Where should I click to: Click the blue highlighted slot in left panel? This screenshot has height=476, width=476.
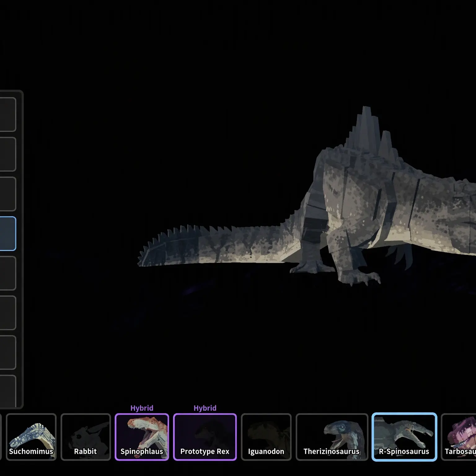point(8,234)
